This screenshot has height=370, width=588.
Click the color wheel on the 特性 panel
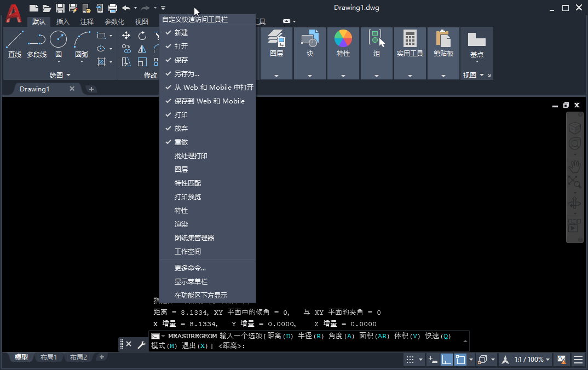click(x=343, y=39)
